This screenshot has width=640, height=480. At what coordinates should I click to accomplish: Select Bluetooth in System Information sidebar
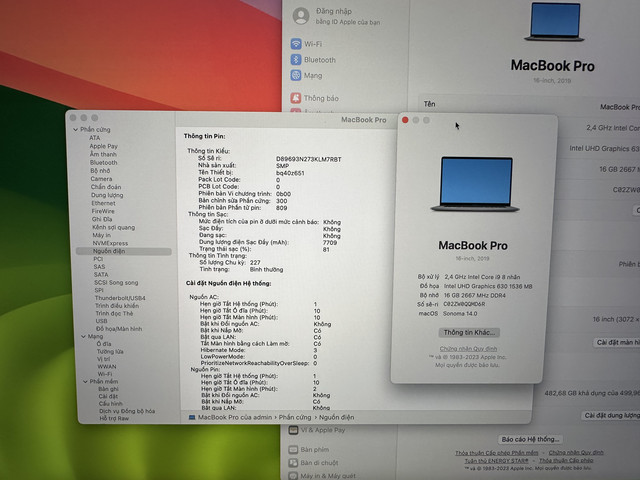pos(104,162)
